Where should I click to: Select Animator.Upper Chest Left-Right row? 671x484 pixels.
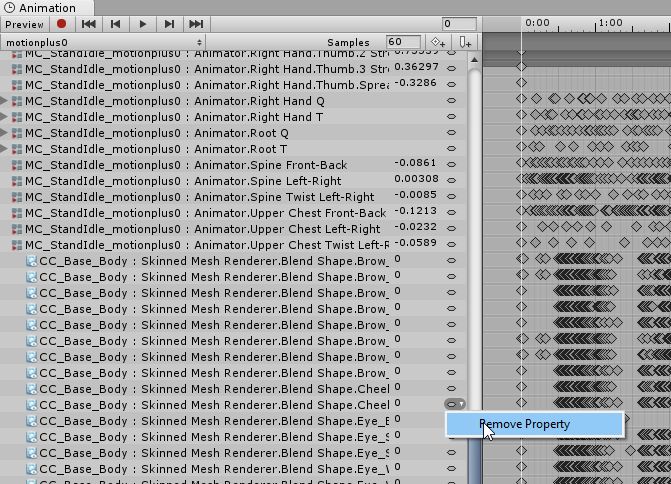pos(233,229)
